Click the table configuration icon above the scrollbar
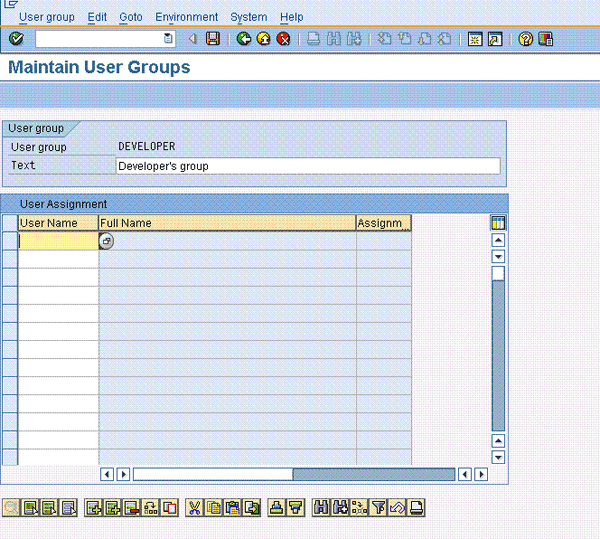Viewport: 600px width, 539px height. (498, 222)
